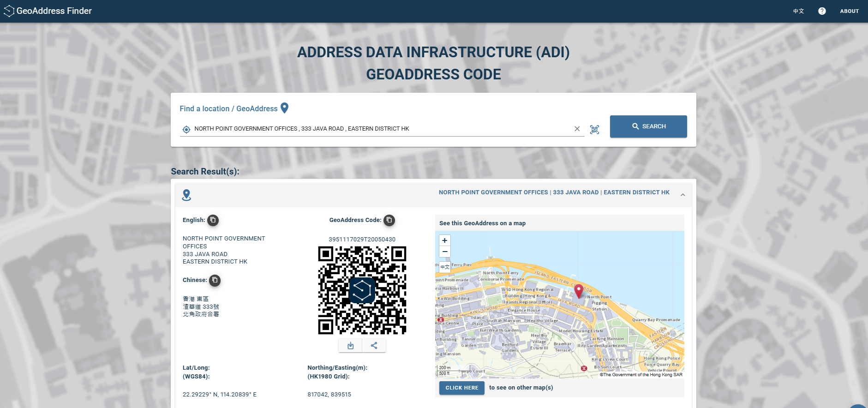The image size is (868, 408).
Task: Click the English address line 333 JAVA ROAD
Action: pos(205,254)
